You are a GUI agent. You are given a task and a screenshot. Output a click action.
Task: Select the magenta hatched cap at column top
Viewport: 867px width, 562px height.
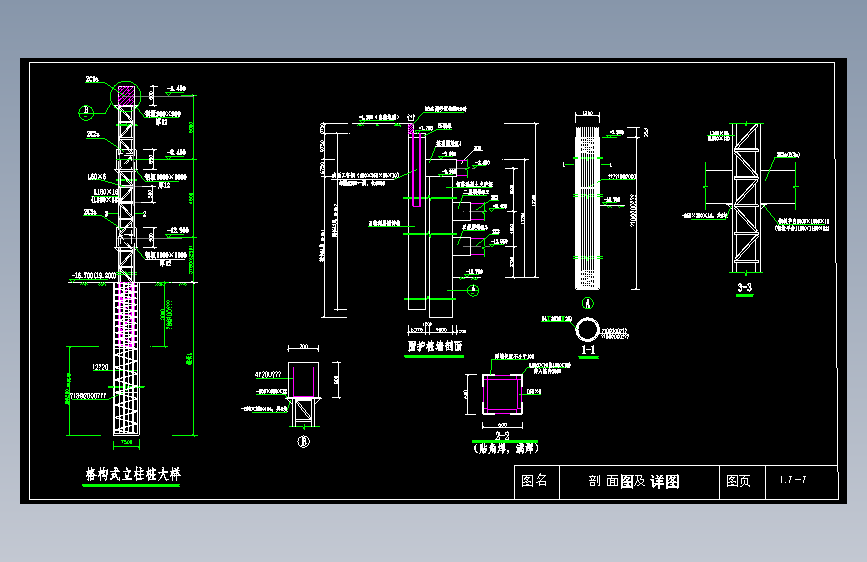(126, 95)
